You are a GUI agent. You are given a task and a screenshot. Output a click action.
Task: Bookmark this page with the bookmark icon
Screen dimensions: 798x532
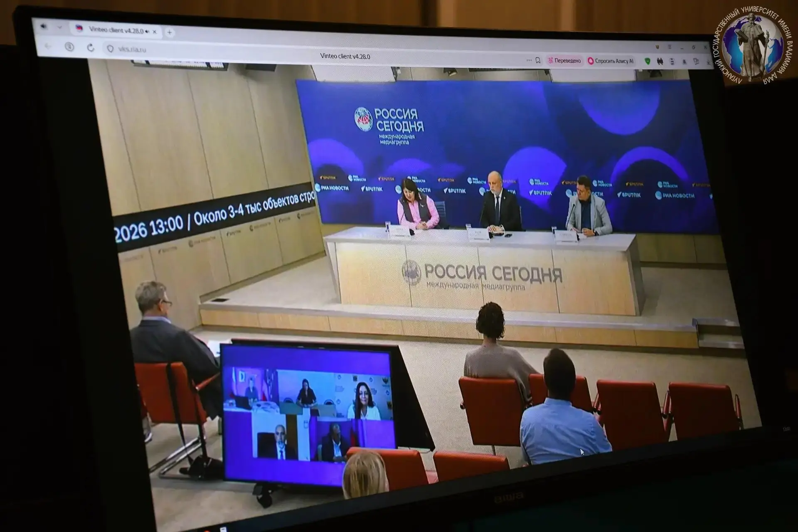click(538, 61)
